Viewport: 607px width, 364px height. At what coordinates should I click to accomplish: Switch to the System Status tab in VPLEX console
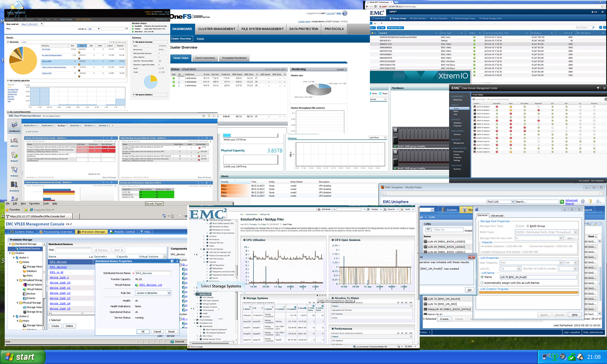[22, 232]
